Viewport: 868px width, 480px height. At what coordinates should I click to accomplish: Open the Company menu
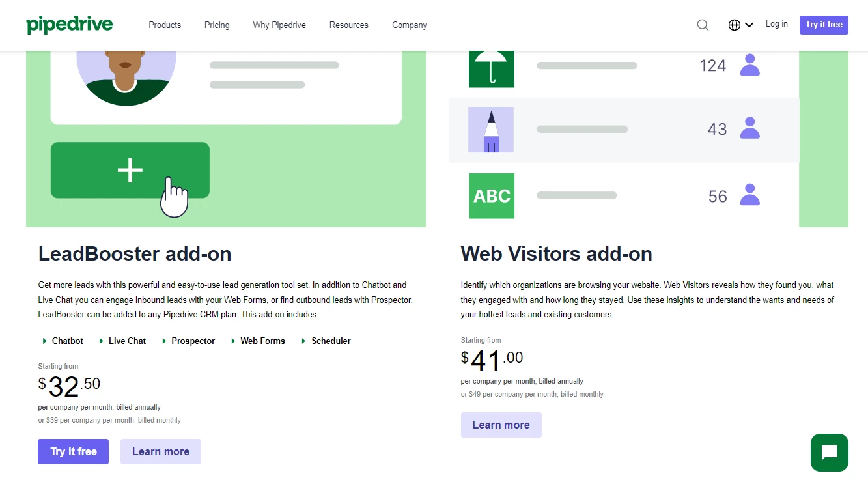pos(410,25)
